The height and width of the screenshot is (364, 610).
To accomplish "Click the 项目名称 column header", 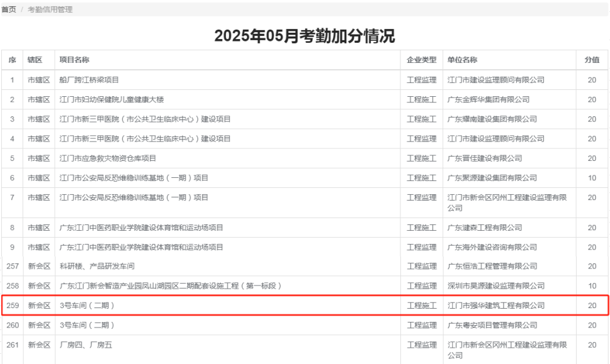I will pos(74,60).
